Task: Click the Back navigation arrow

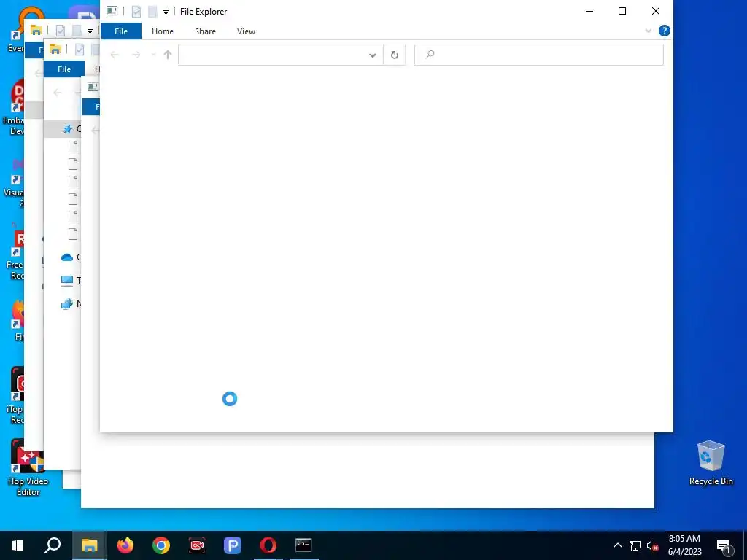Action: pyautogui.click(x=115, y=55)
